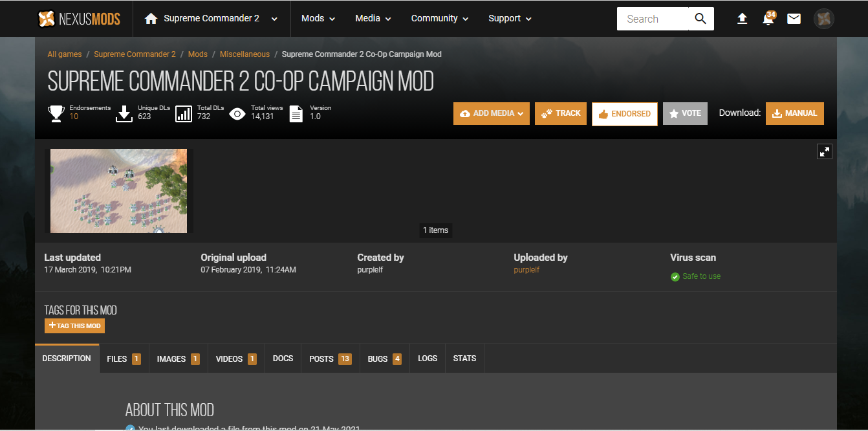Switch to the Posts tab
Viewport: 868px width, 431px height.
(x=330, y=359)
